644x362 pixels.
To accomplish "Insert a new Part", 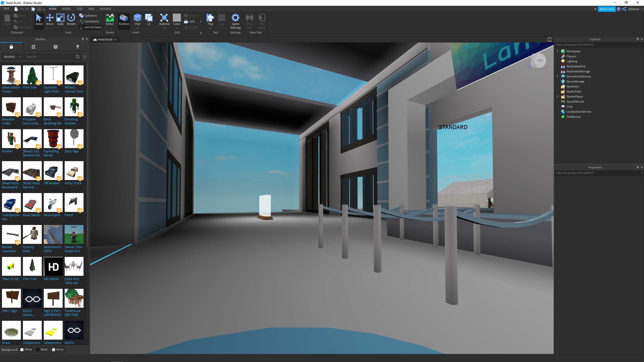I will (x=138, y=18).
